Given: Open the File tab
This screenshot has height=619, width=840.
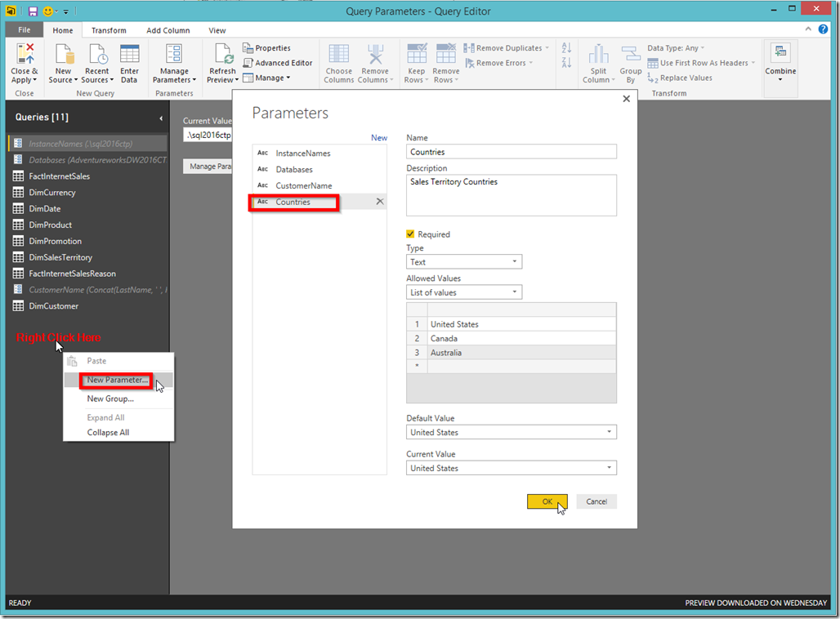Looking at the screenshot, I should click(x=25, y=30).
